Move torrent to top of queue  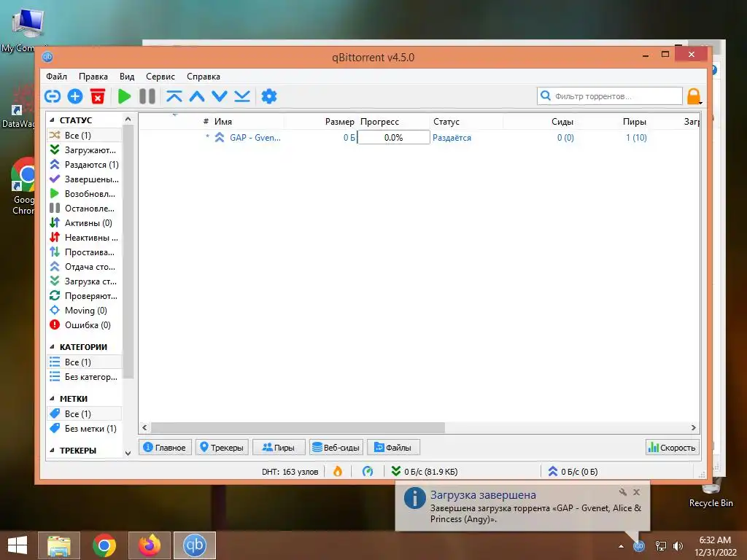174,97
